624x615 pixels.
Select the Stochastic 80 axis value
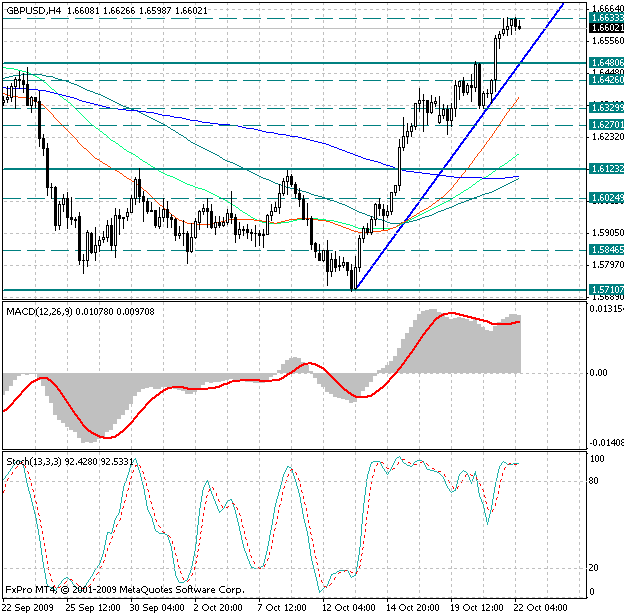point(594,481)
